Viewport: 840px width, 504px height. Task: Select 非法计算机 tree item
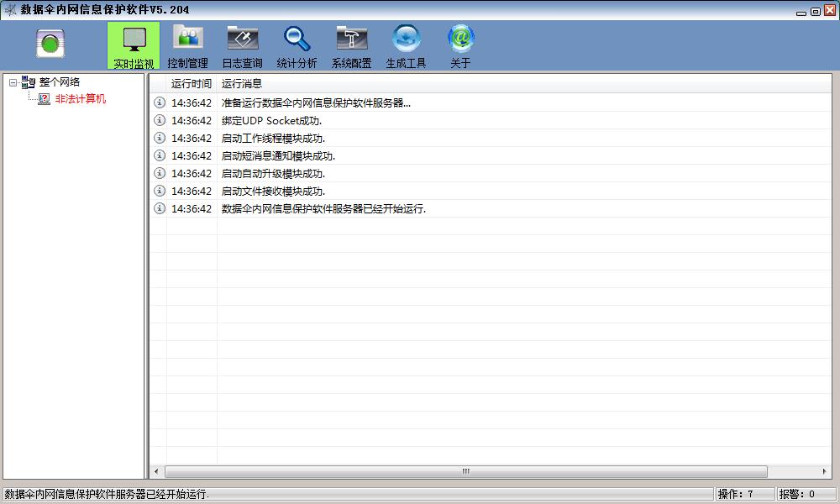(x=81, y=99)
